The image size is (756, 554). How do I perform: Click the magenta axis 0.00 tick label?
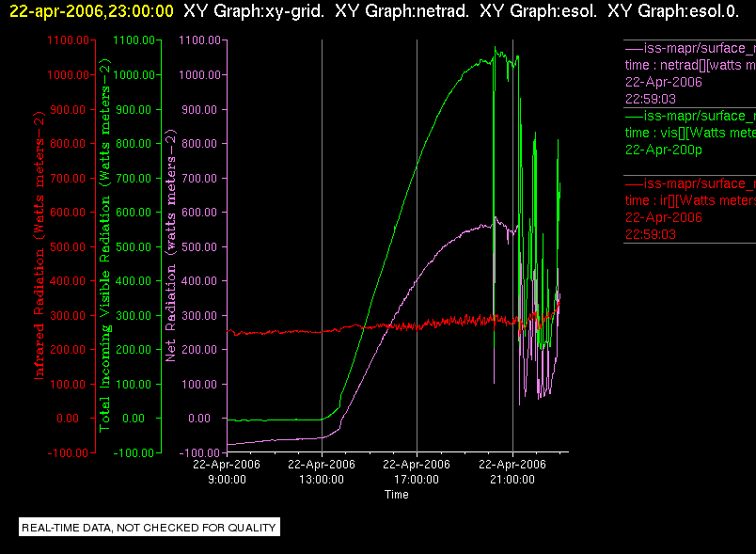[x=199, y=419]
